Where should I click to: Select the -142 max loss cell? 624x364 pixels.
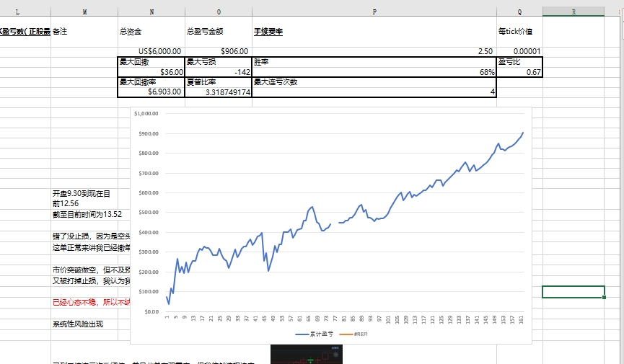coord(219,72)
